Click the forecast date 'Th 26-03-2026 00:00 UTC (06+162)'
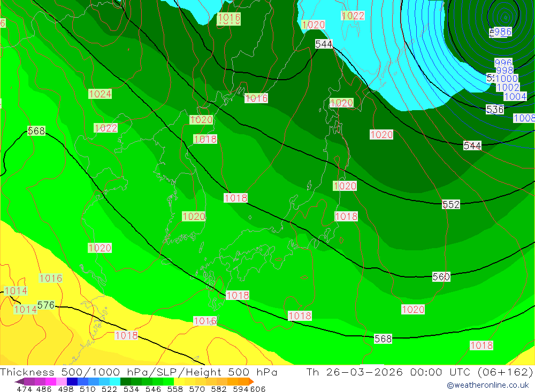 pos(419,372)
